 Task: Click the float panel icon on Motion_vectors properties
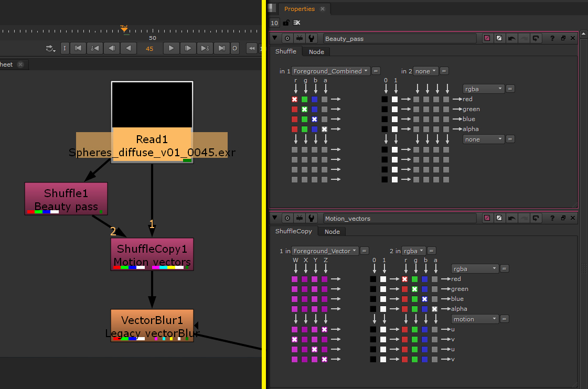pyautogui.click(x=563, y=218)
